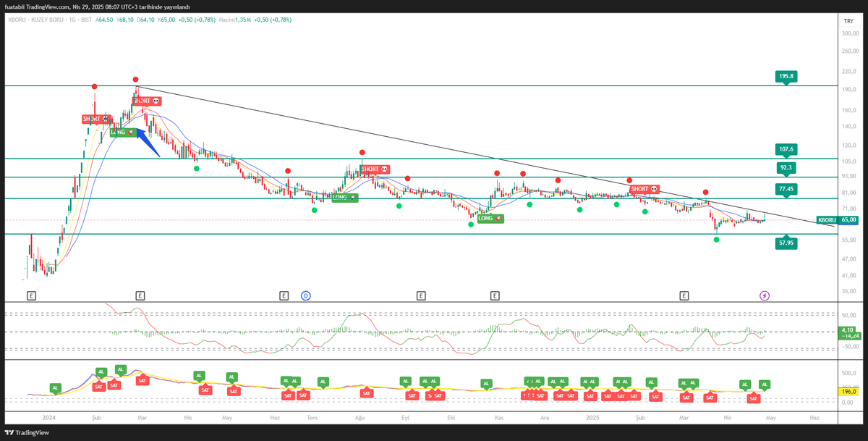
Task: Open the TRY currency selector
Action: [x=848, y=22]
